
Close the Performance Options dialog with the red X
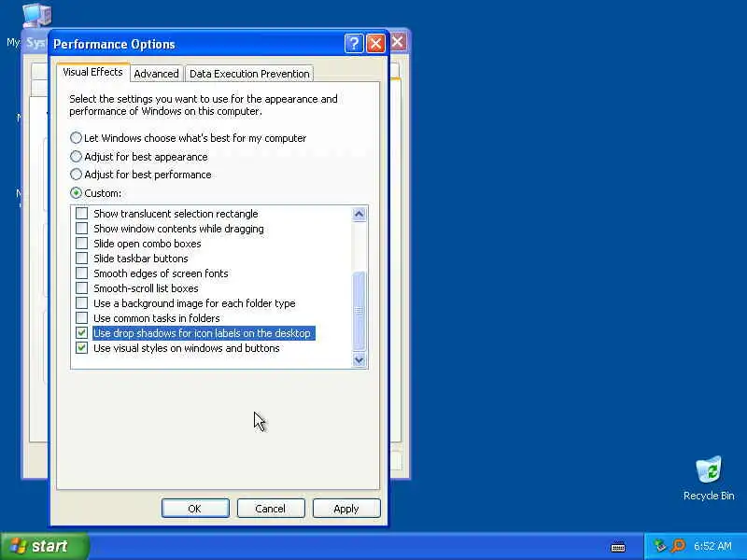click(x=375, y=43)
